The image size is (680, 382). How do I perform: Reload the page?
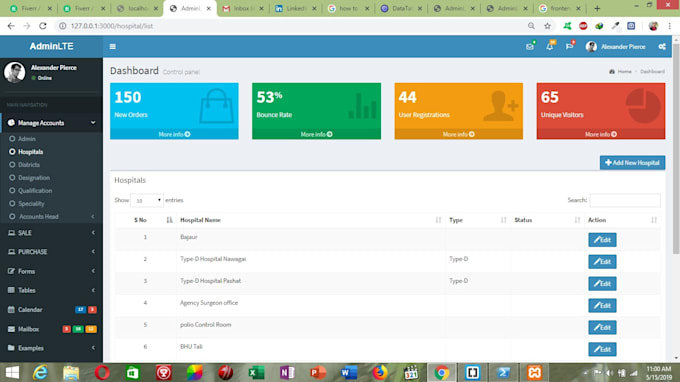(x=42, y=26)
